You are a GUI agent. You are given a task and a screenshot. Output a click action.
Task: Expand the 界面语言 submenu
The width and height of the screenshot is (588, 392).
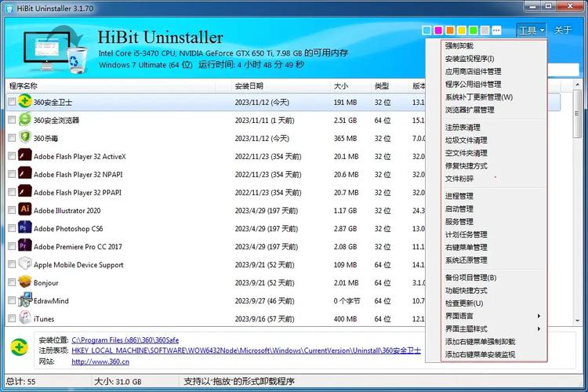click(x=494, y=316)
